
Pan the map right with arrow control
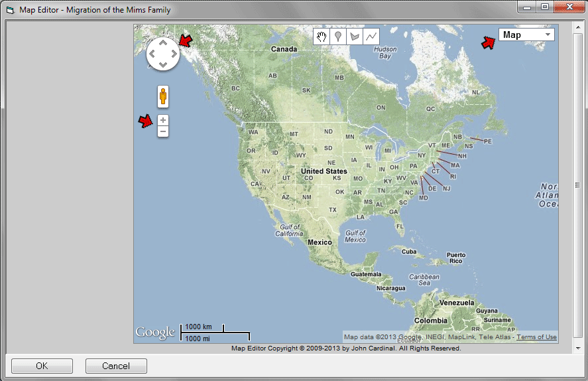click(174, 54)
